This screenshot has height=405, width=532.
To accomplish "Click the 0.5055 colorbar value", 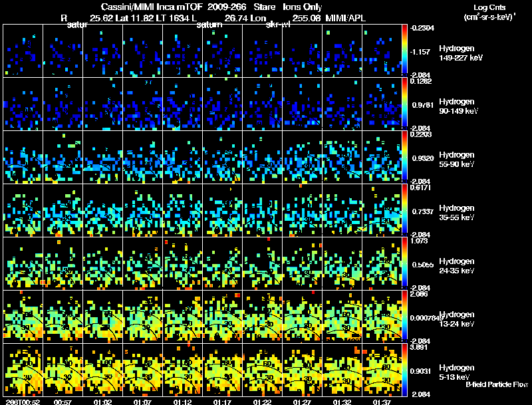I will (x=423, y=265).
